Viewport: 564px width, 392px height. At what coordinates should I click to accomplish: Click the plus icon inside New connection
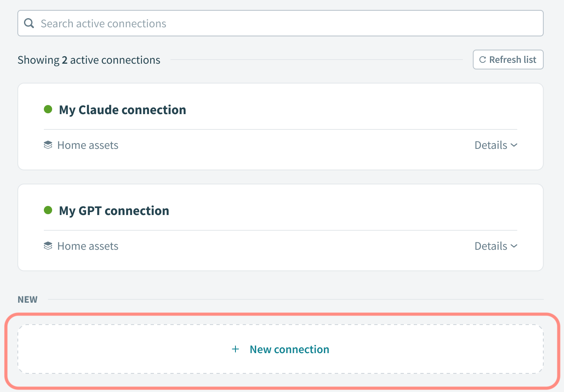[x=235, y=349]
